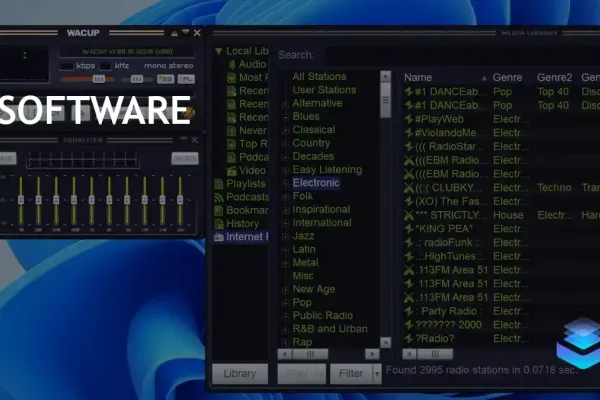Click the House genre cell
The width and height of the screenshot is (600, 400).
click(x=508, y=215)
